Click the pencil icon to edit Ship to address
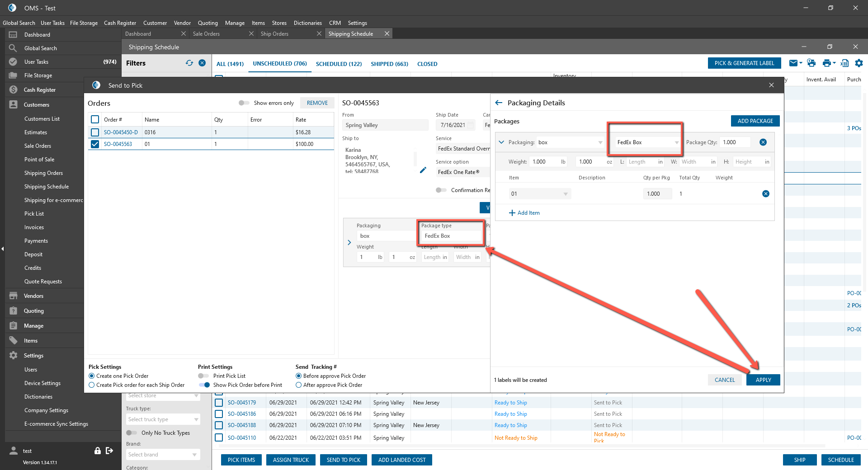Screen dimensions: 868x470 (x=423, y=170)
